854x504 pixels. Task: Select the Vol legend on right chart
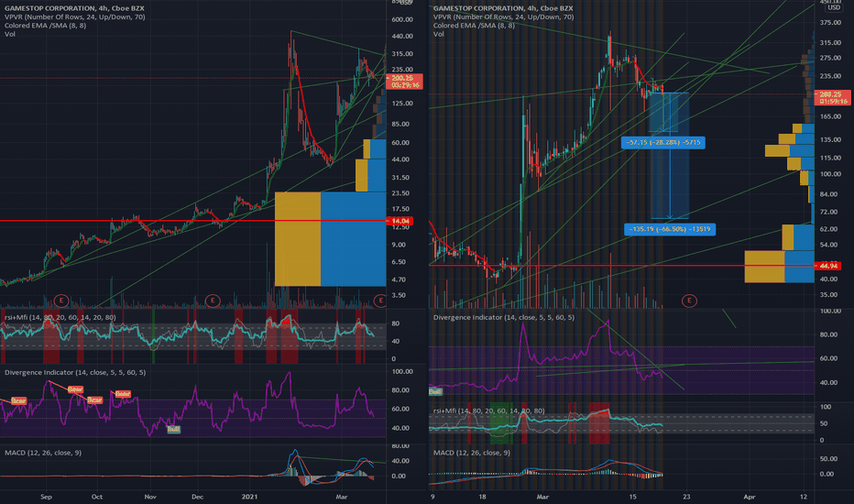(438, 34)
